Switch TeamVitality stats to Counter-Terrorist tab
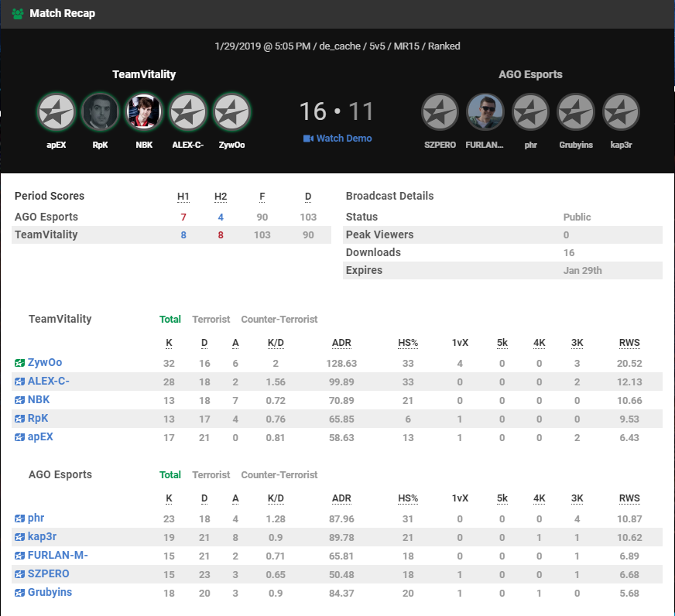675x616 pixels. (x=279, y=320)
